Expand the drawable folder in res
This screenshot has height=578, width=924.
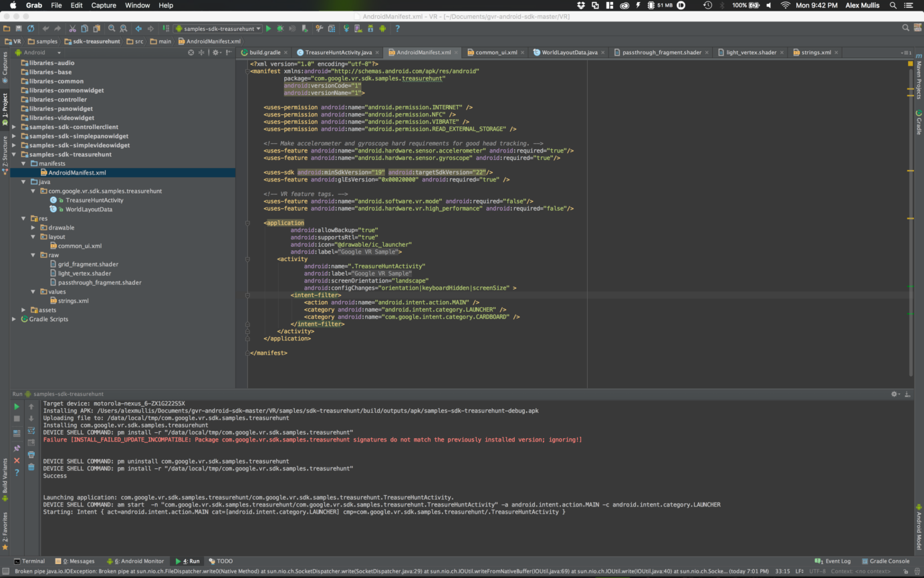[33, 227]
